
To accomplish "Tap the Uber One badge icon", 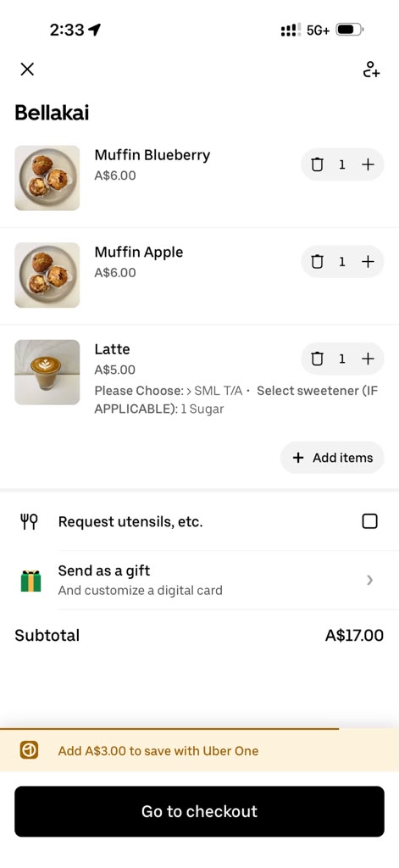I will point(30,750).
